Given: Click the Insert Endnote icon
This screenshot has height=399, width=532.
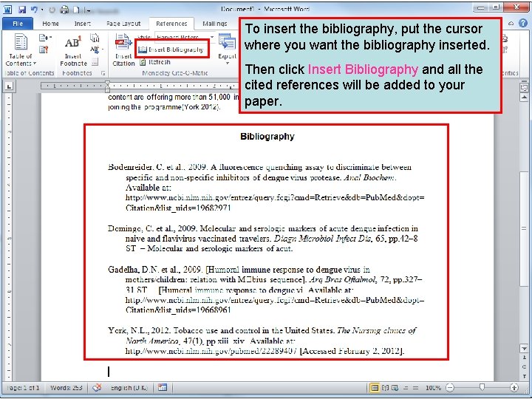Looking at the screenshot, I should [x=95, y=38].
